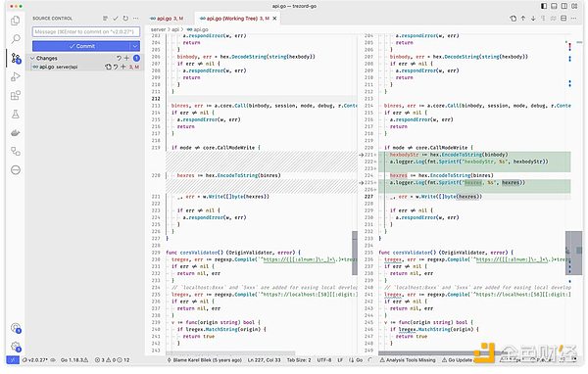The height and width of the screenshot is (374, 588).
Task: Collapse the Changes section
Action: point(32,58)
